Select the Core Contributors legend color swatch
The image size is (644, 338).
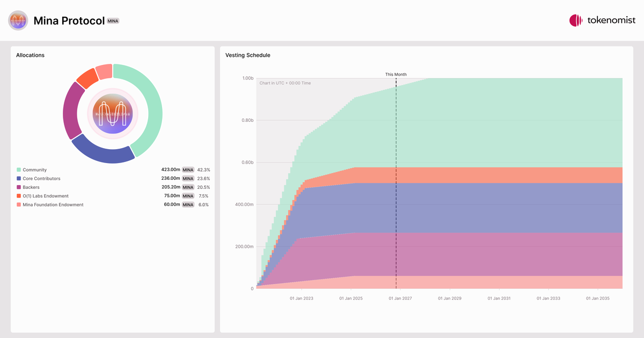(x=19, y=179)
